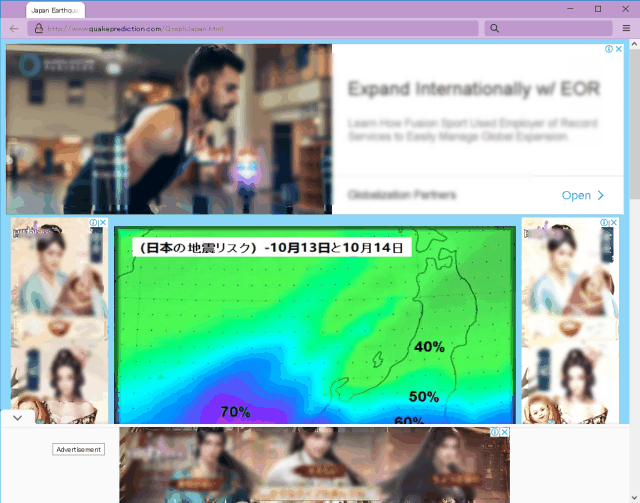Open the hamburger menu
This screenshot has width=640, height=503.
[x=626, y=28]
